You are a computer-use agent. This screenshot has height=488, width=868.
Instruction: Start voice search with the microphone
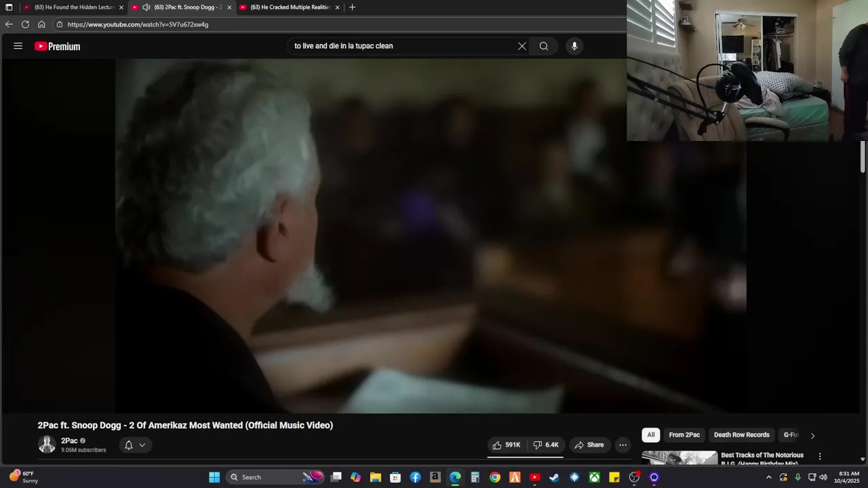pyautogui.click(x=574, y=46)
